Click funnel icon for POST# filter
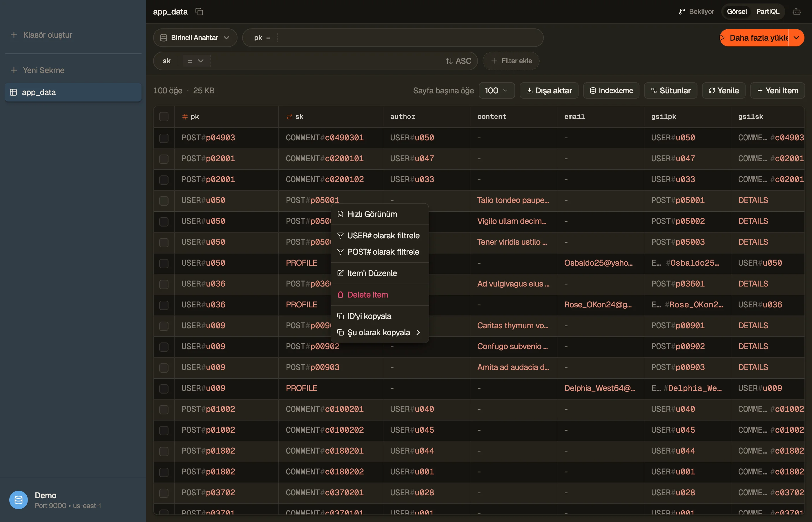 (x=340, y=252)
